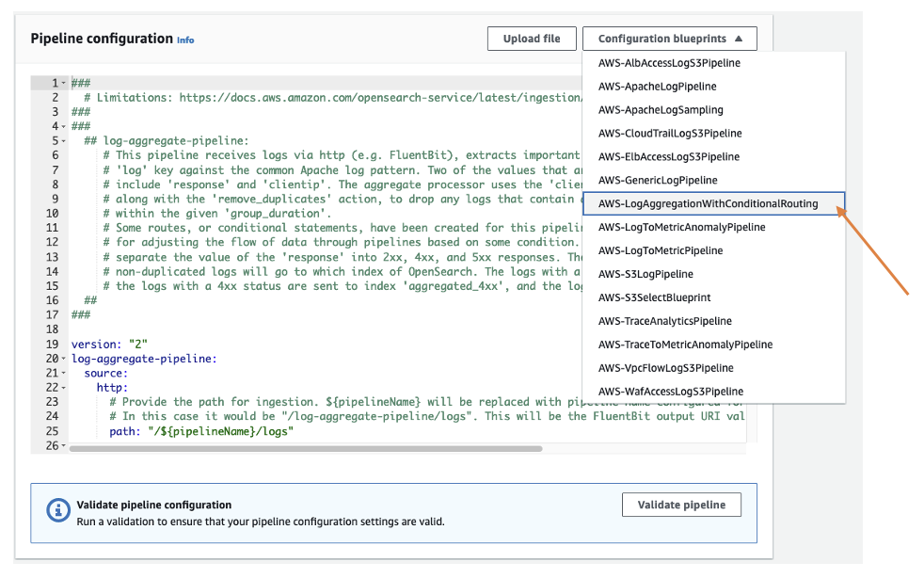Collapse the Configuration blueprints dropdown

[x=669, y=39]
